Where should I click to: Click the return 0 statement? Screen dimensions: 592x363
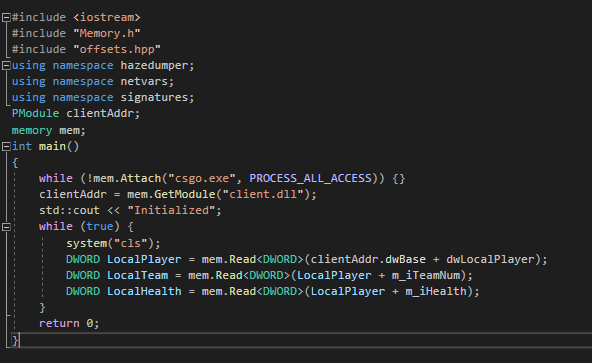(69, 323)
